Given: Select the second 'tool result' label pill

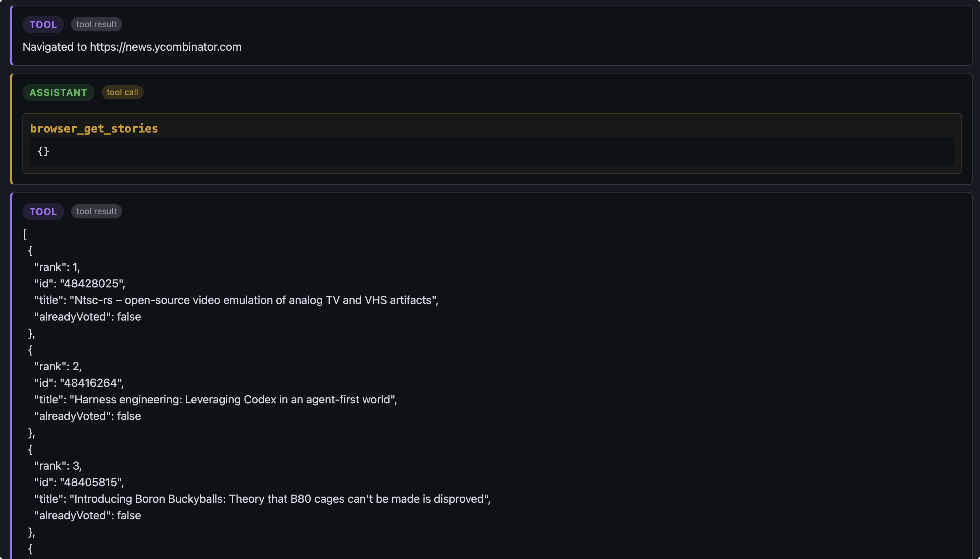Looking at the screenshot, I should (96, 212).
